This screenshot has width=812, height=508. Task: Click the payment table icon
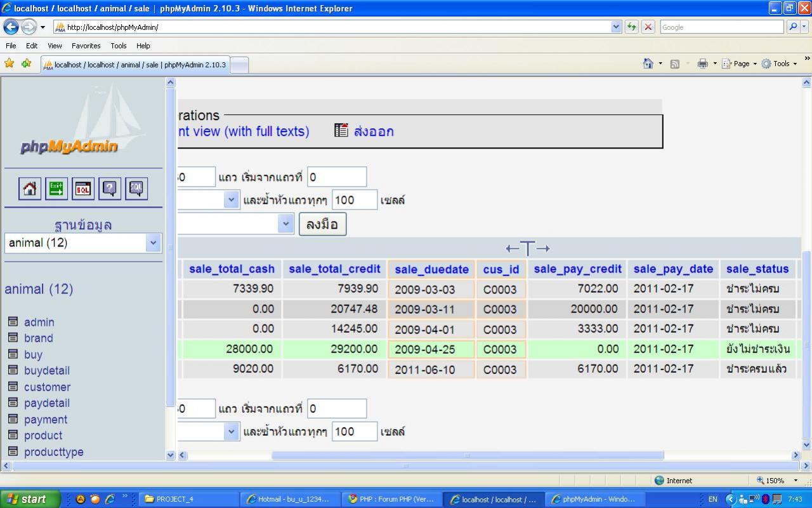13,419
